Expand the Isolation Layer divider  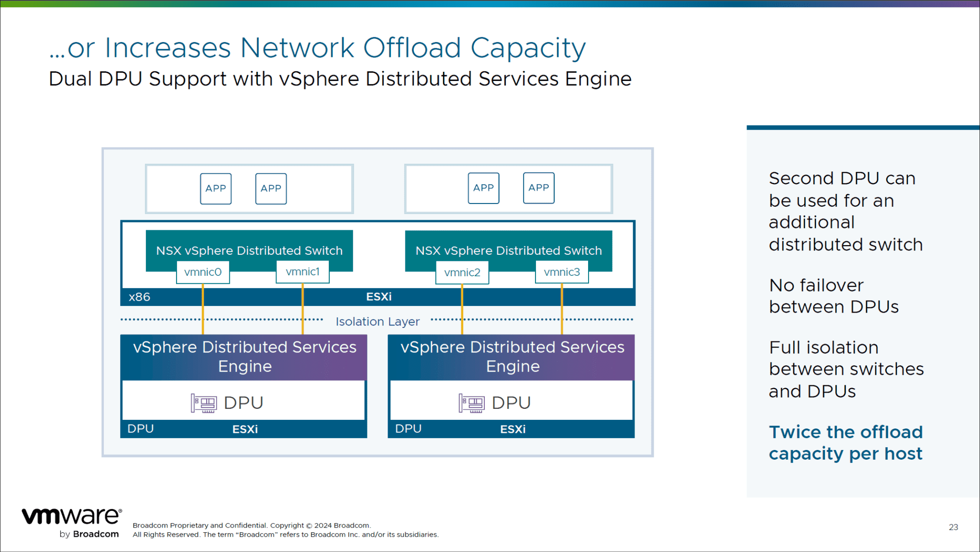point(378,321)
